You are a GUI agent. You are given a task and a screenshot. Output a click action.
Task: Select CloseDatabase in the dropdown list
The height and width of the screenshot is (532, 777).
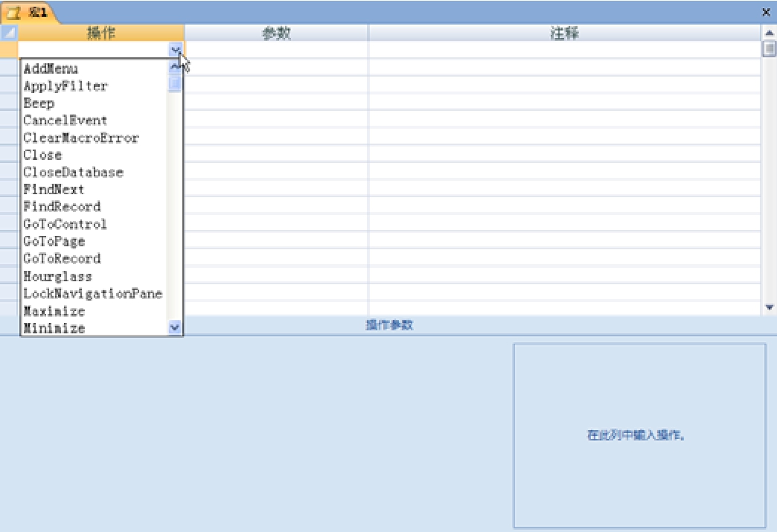click(x=73, y=172)
